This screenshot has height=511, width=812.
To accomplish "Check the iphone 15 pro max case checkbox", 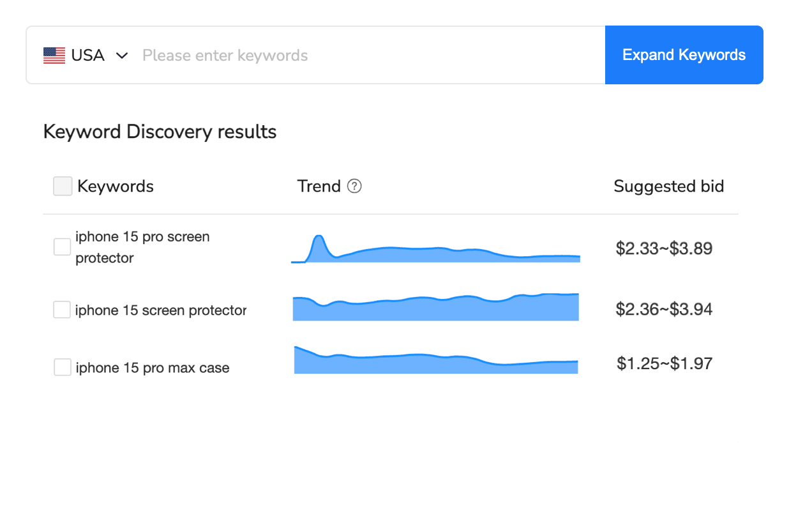I will tap(62, 367).
